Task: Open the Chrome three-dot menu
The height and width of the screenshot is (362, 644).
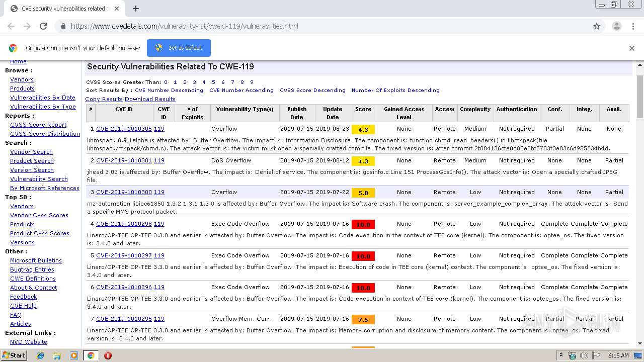Action: [633, 26]
